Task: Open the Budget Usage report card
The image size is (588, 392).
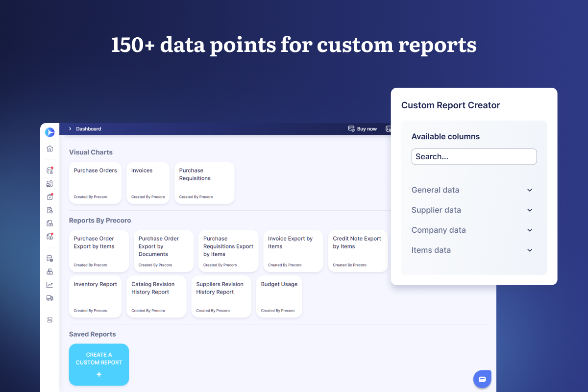Action: (279, 296)
